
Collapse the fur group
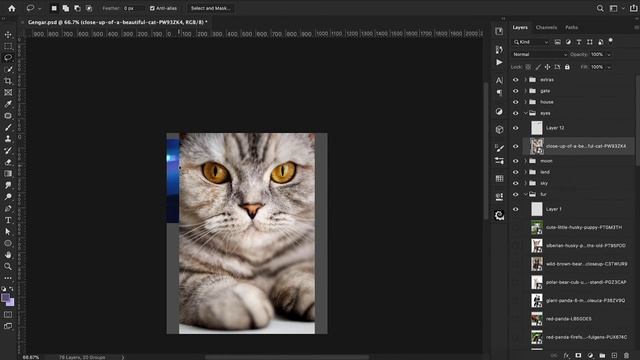click(x=526, y=194)
